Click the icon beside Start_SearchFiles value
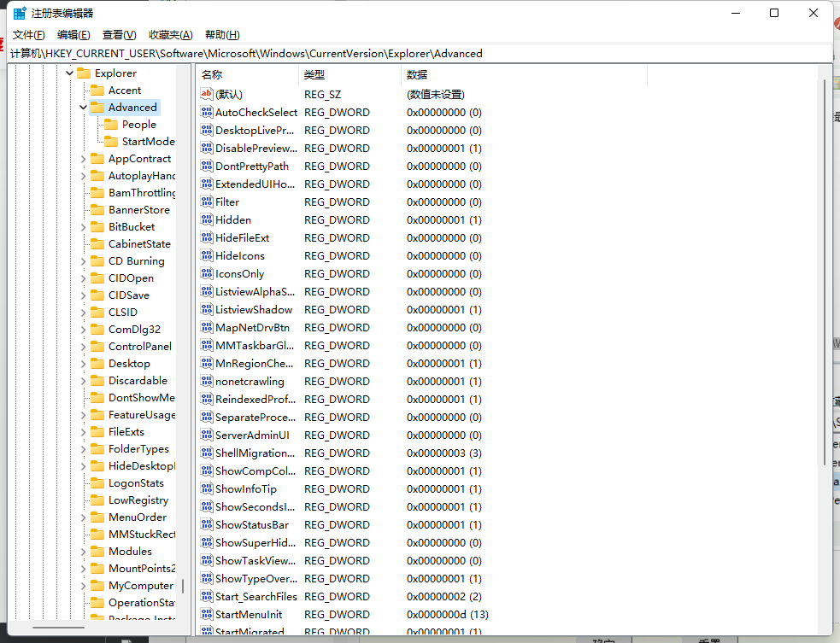Screen dimensions: 840x643 point(207,596)
